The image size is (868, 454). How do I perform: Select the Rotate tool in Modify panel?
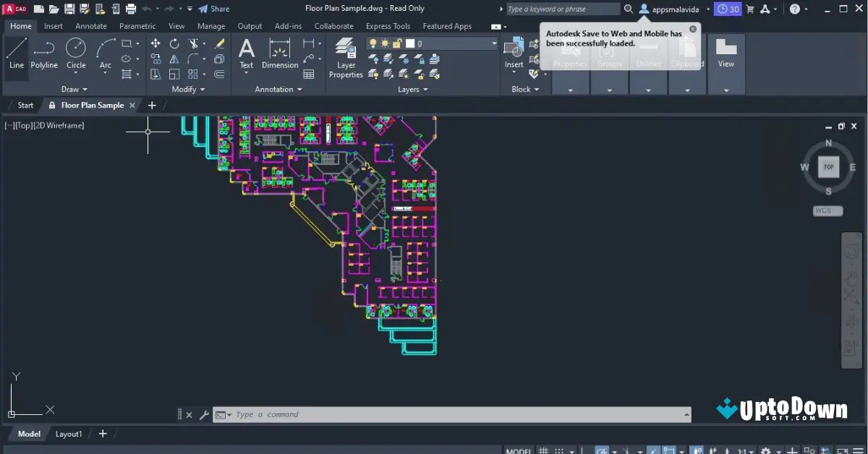coord(174,43)
